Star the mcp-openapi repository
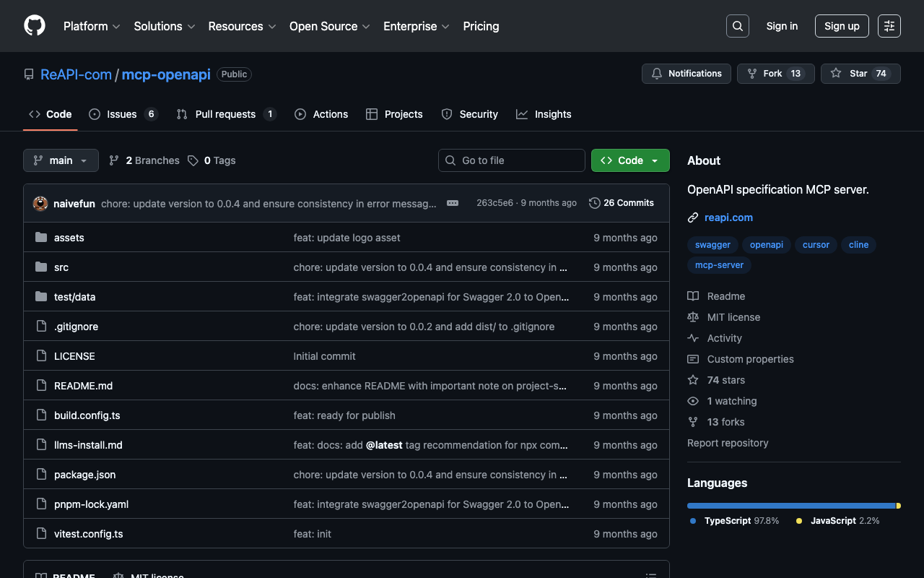Viewport: 924px width, 578px height. click(x=860, y=74)
